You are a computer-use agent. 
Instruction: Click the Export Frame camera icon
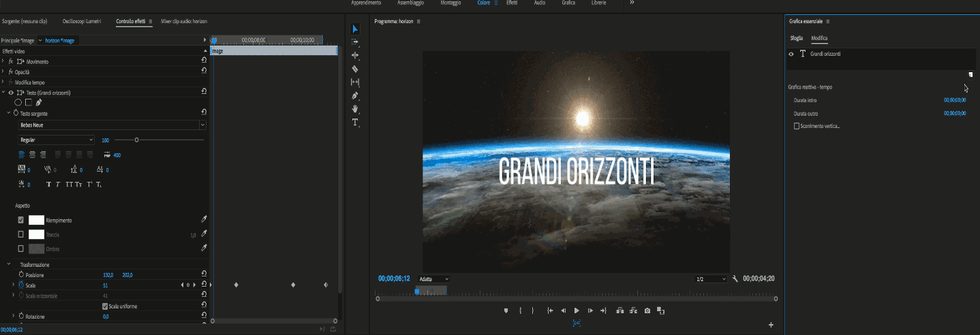647,310
